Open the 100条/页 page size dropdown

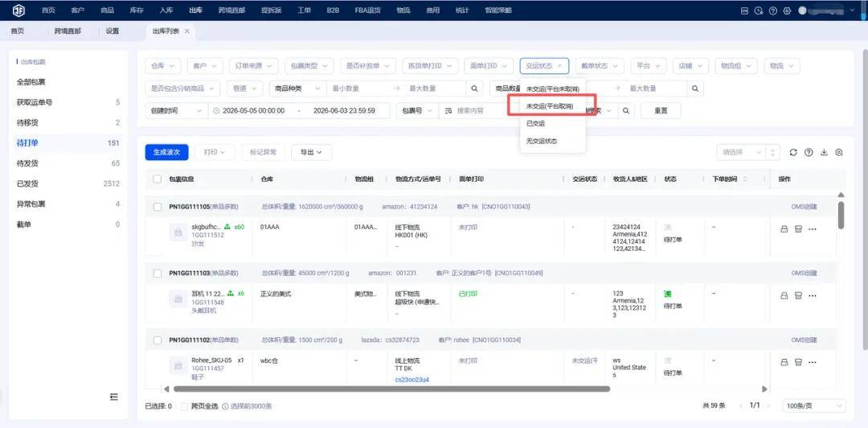(x=814, y=405)
